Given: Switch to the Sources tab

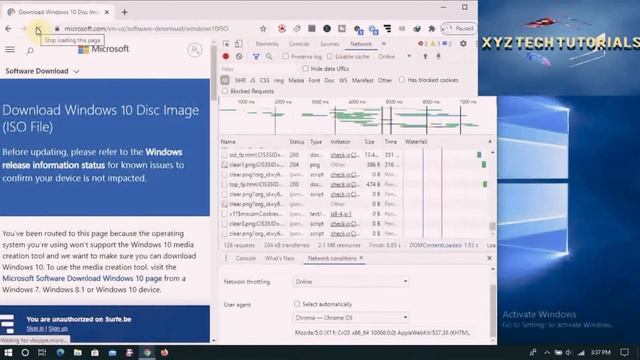Looking at the screenshot, I should coord(330,44).
